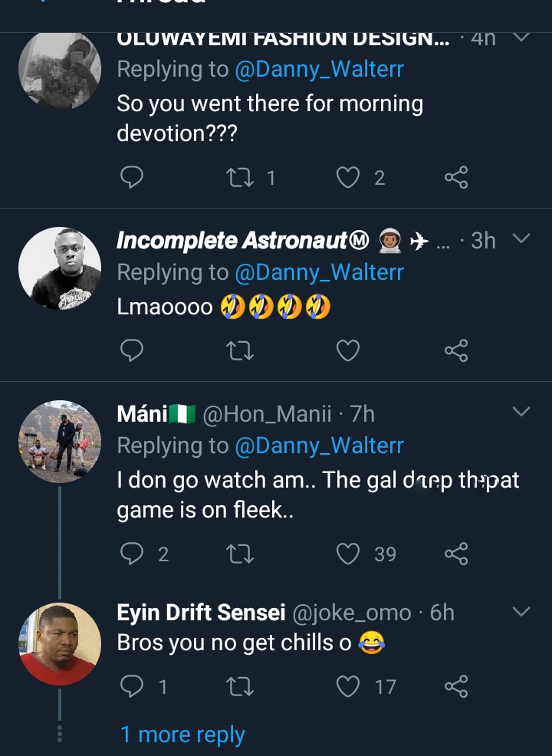The width and height of the screenshot is (552, 756).
Task: Open the @Hon_Manii profile handle
Action: tap(269, 414)
